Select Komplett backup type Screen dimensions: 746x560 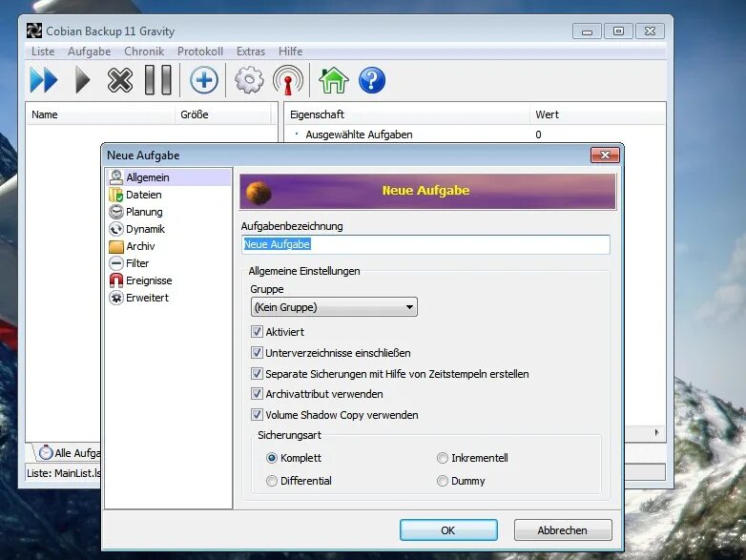(x=272, y=458)
